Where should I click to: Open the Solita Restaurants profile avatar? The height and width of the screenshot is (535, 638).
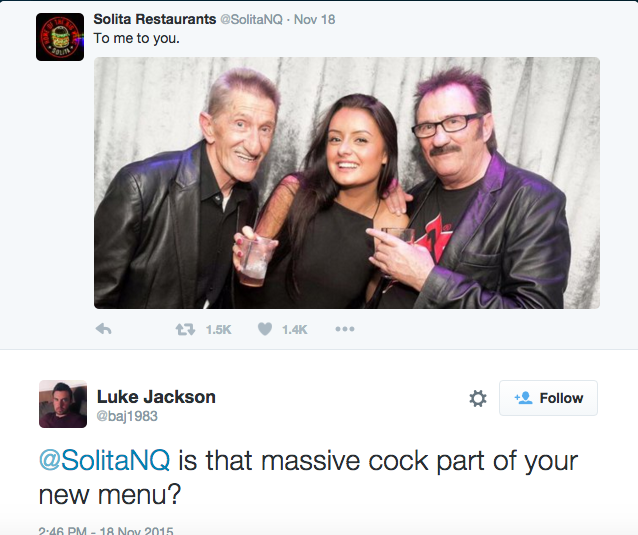[60, 37]
